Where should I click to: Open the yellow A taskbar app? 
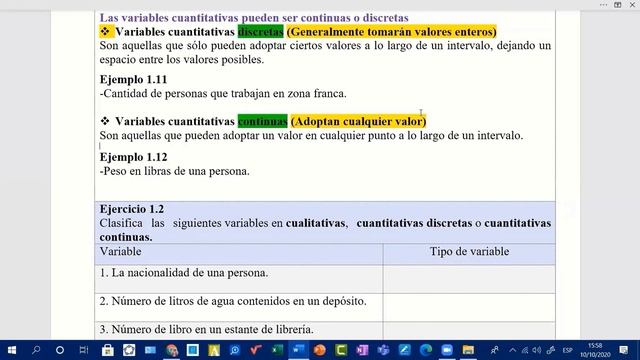[x=214, y=350]
